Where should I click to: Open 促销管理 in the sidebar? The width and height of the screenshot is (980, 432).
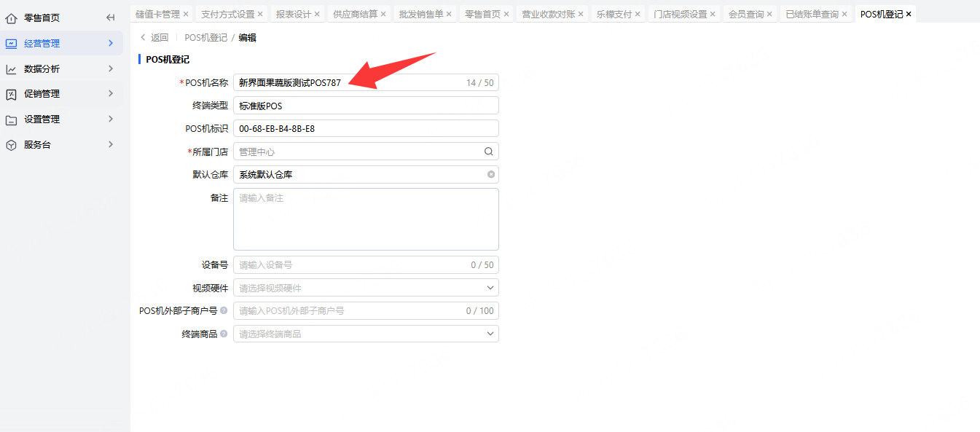pyautogui.click(x=42, y=94)
